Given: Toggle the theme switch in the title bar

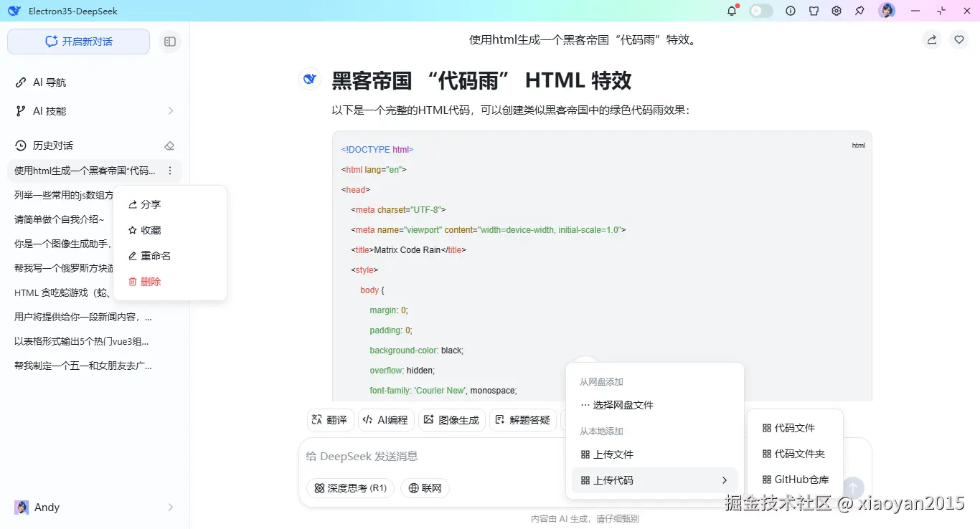Looking at the screenshot, I should tap(760, 10).
